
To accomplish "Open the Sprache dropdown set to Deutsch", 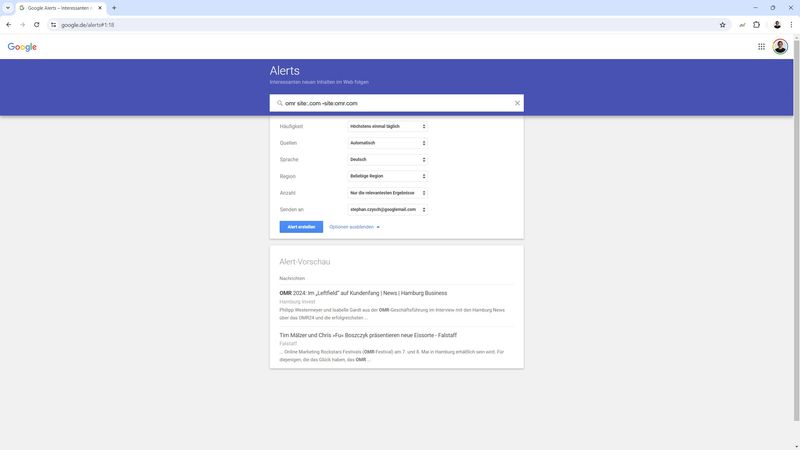I will tap(387, 159).
